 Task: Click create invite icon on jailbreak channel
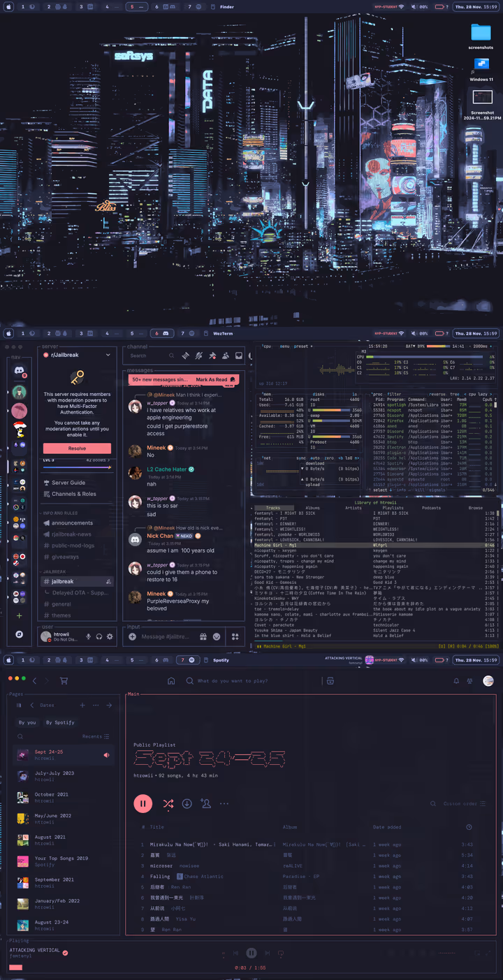[108, 581]
